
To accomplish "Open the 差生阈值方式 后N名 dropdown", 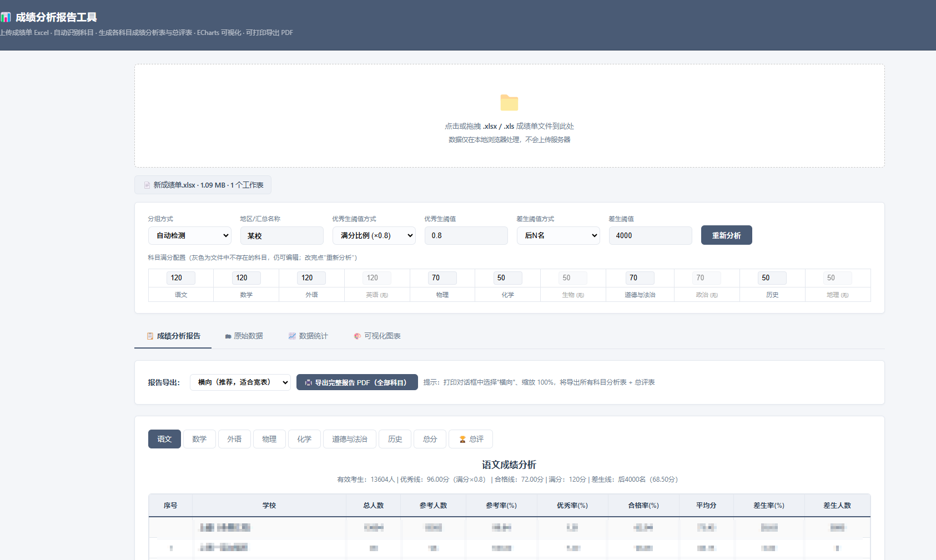I will 558,235.
